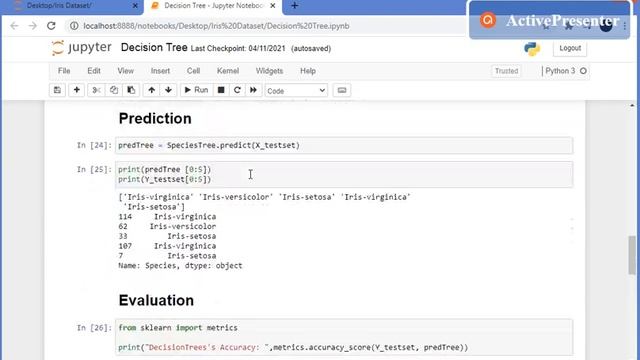
Task: Click the notebook vertical scrollbar thumb
Action: [x=632, y=255]
